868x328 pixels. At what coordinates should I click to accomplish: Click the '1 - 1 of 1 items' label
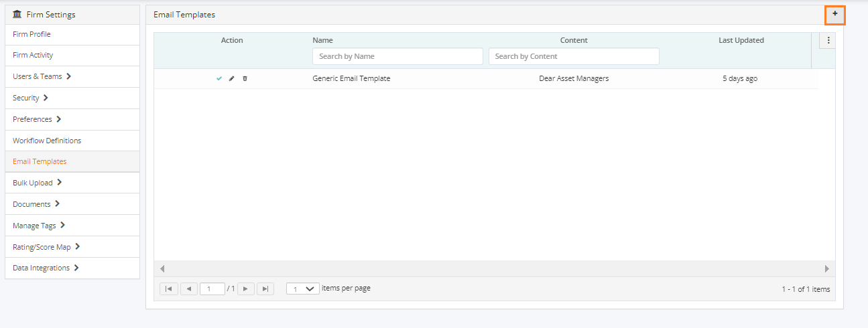click(x=806, y=289)
